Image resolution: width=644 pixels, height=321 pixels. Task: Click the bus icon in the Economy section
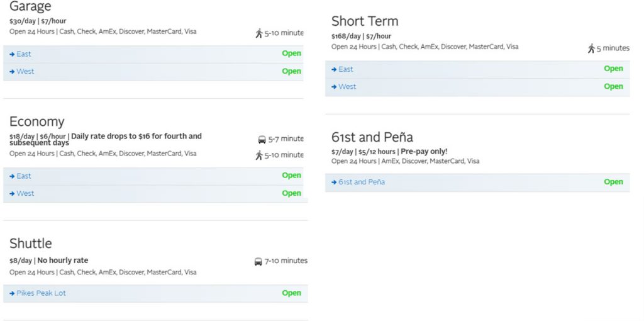[x=262, y=139]
